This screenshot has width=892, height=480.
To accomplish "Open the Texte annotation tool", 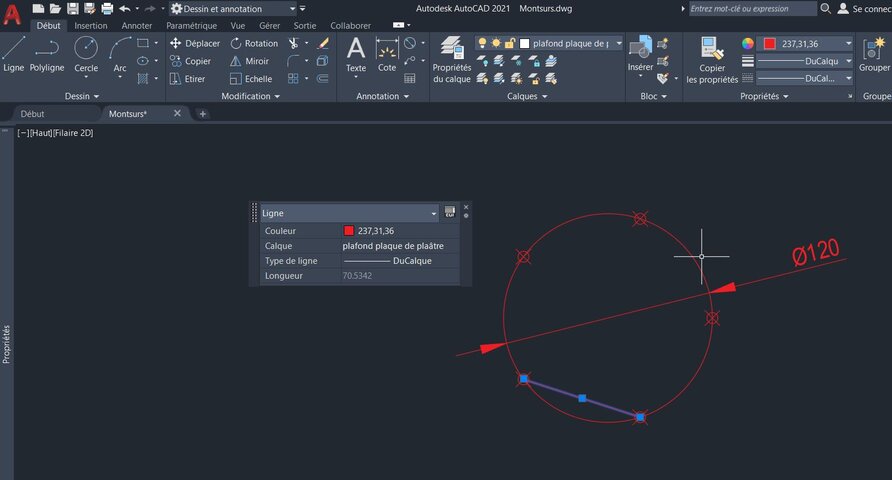I will pos(356,53).
